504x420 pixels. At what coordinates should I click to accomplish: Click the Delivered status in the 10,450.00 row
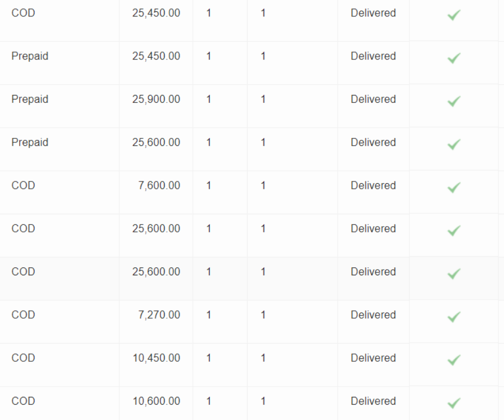pos(373,358)
